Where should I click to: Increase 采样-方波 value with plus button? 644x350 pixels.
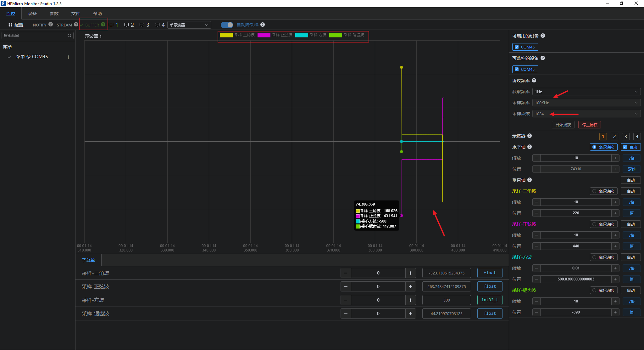[x=410, y=300]
